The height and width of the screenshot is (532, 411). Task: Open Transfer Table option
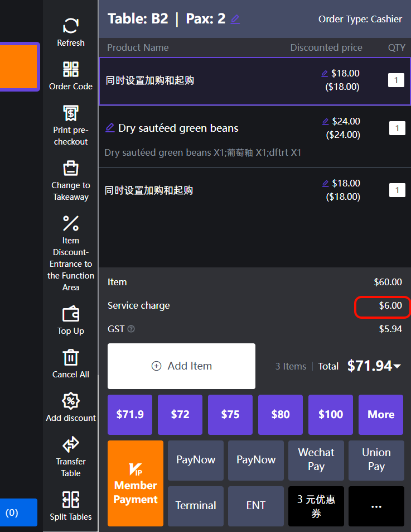pyautogui.click(x=71, y=444)
